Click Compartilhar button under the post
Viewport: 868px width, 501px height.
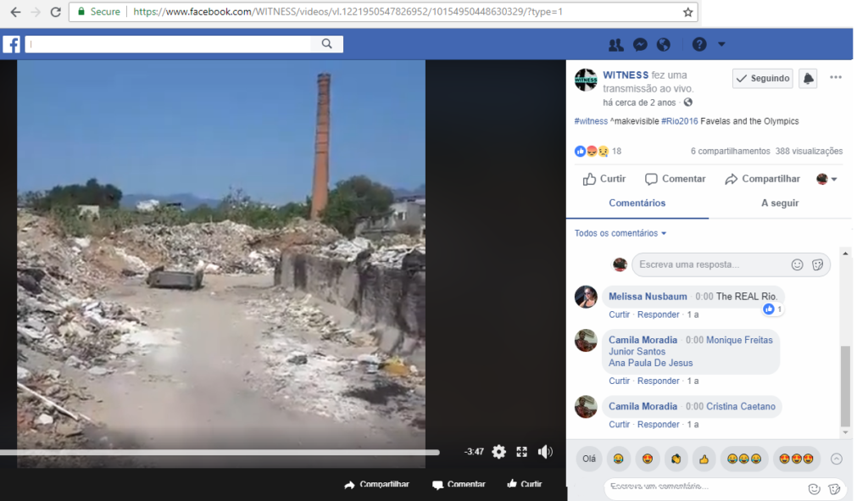click(x=762, y=179)
